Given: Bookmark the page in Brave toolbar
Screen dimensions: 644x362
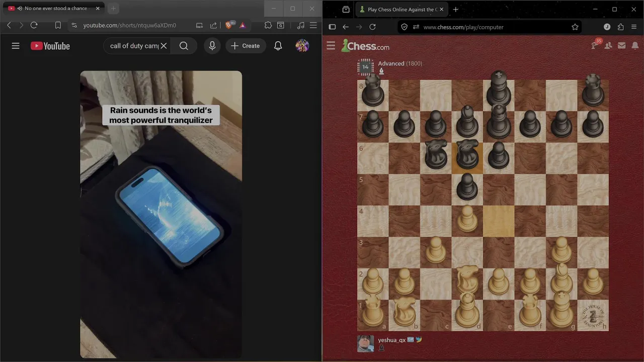Looking at the screenshot, I should [58, 25].
